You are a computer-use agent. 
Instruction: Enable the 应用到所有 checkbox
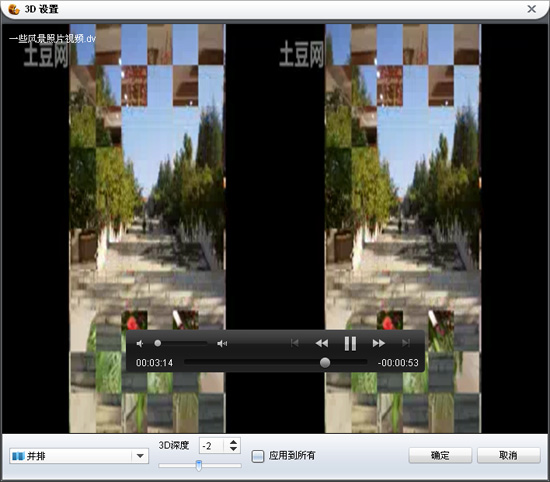tap(258, 456)
